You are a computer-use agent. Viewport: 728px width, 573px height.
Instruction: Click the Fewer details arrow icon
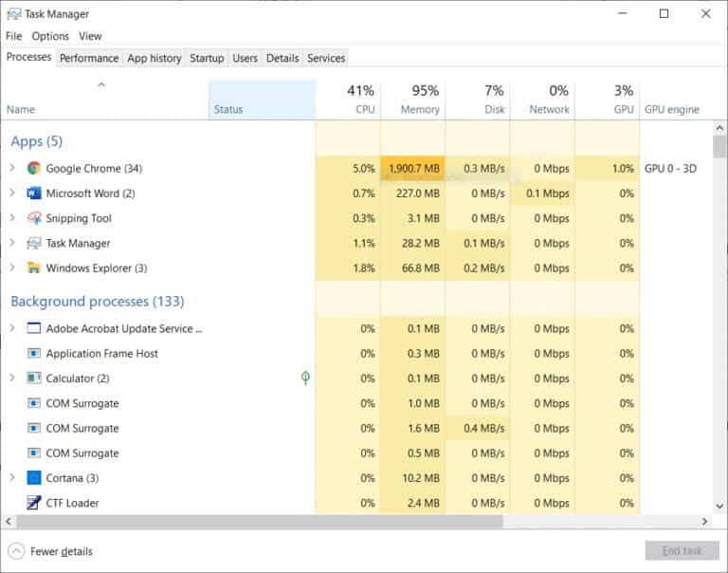tap(16, 551)
